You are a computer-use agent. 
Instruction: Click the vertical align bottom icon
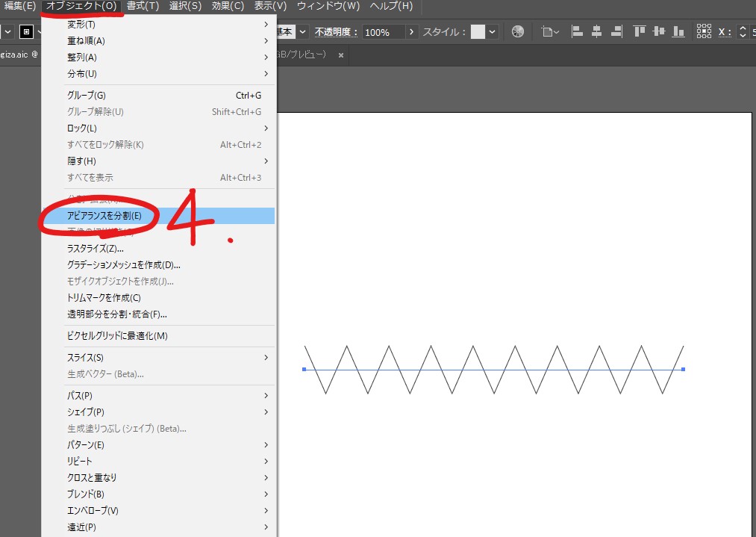pyautogui.click(x=678, y=32)
